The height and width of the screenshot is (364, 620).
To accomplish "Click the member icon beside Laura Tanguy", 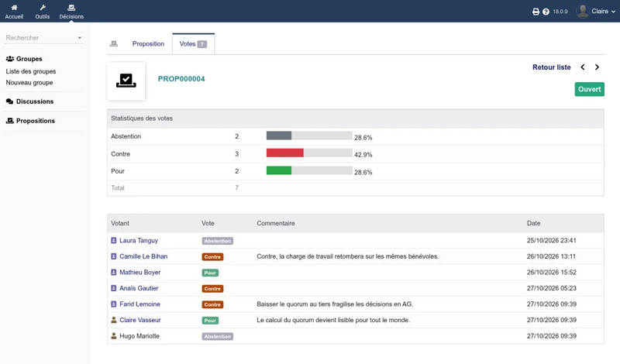I will (x=114, y=240).
